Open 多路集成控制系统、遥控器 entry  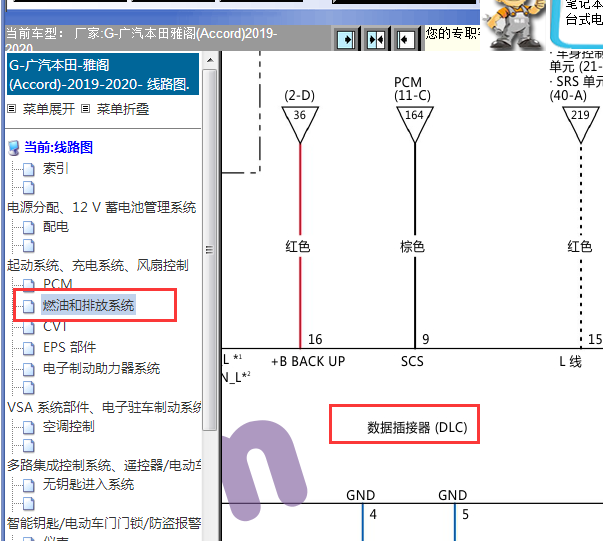click(105, 465)
